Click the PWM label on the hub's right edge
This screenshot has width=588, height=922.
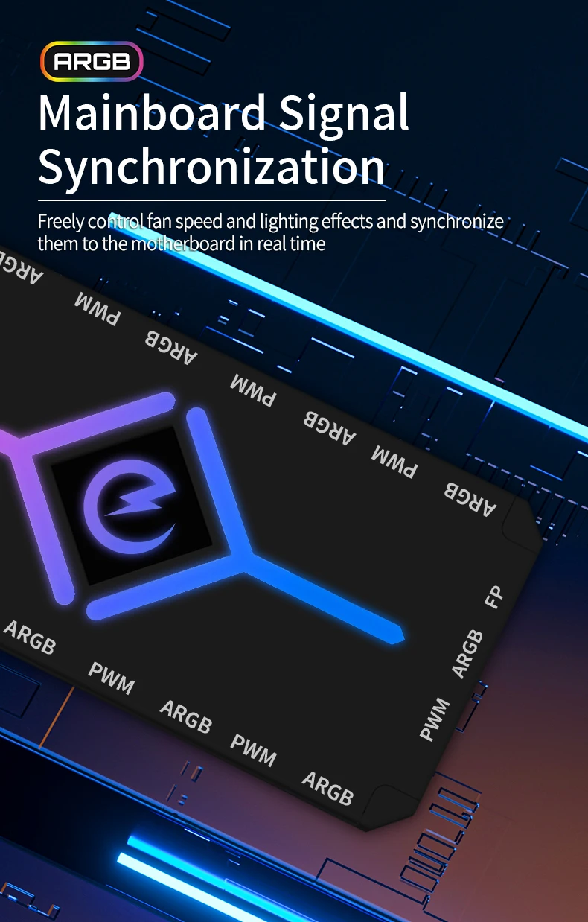pyautogui.click(x=435, y=719)
